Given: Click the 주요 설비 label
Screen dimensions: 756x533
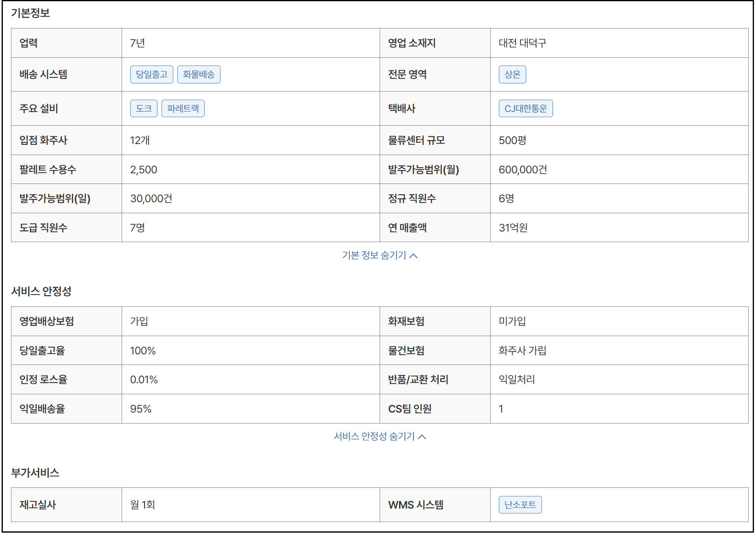Looking at the screenshot, I should 39,109.
